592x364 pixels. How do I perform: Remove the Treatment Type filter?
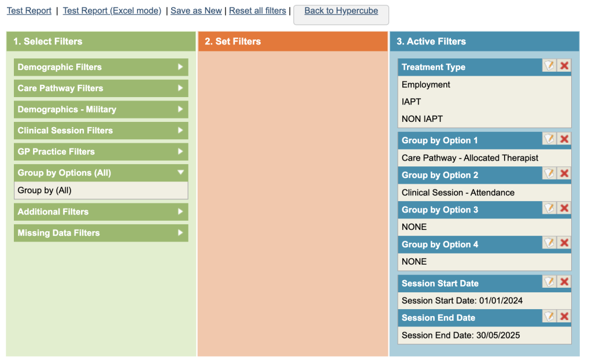coord(564,66)
